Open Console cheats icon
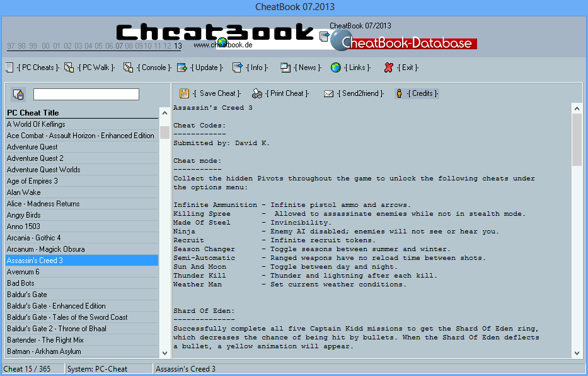Viewport: 588px width, 376px height. 128,68
